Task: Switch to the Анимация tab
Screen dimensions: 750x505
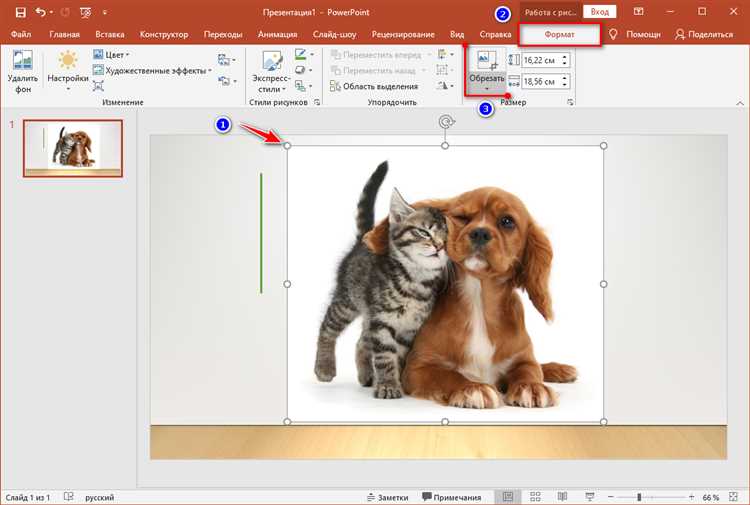Action: [276, 34]
